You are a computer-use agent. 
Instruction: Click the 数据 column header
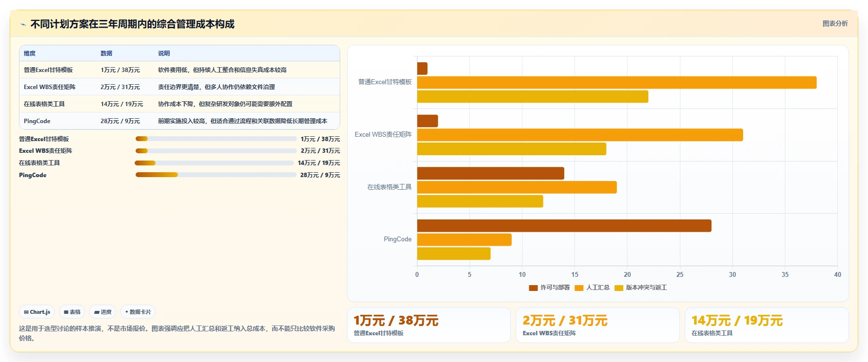[106, 54]
